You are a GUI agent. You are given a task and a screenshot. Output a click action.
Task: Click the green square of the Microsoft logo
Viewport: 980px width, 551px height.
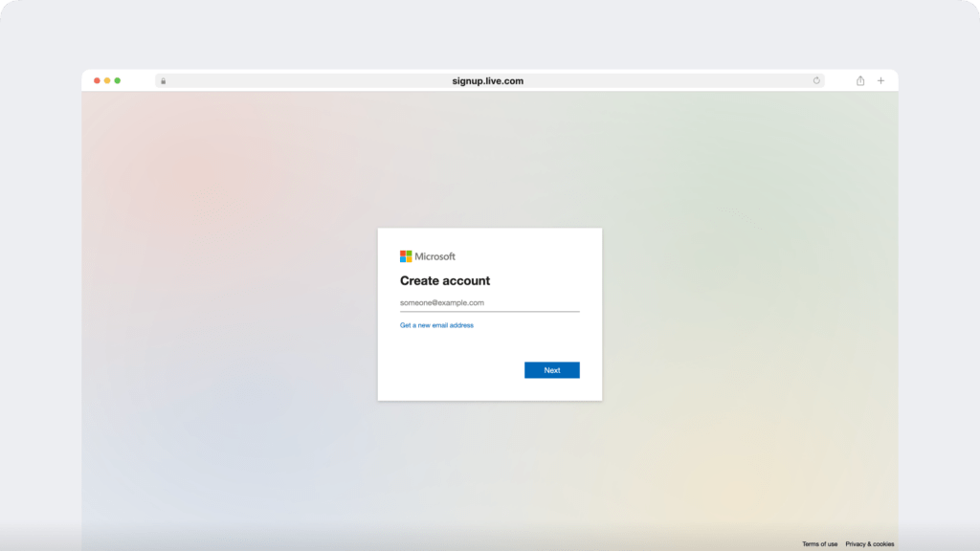point(409,253)
